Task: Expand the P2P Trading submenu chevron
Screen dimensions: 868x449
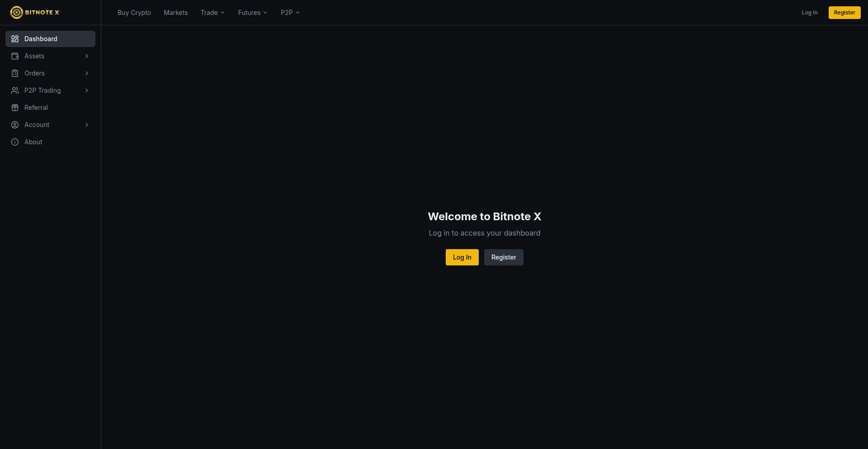Action: 87,90
